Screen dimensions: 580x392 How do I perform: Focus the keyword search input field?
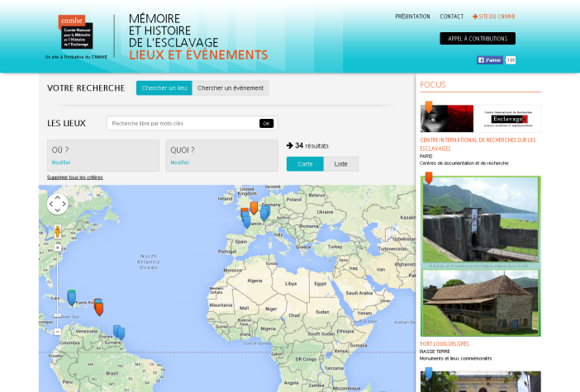[183, 124]
